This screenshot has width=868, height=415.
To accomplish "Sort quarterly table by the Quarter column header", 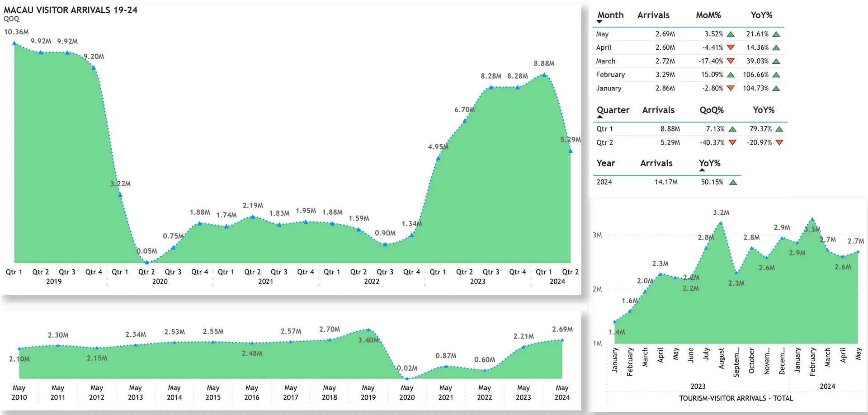I will coord(613,110).
